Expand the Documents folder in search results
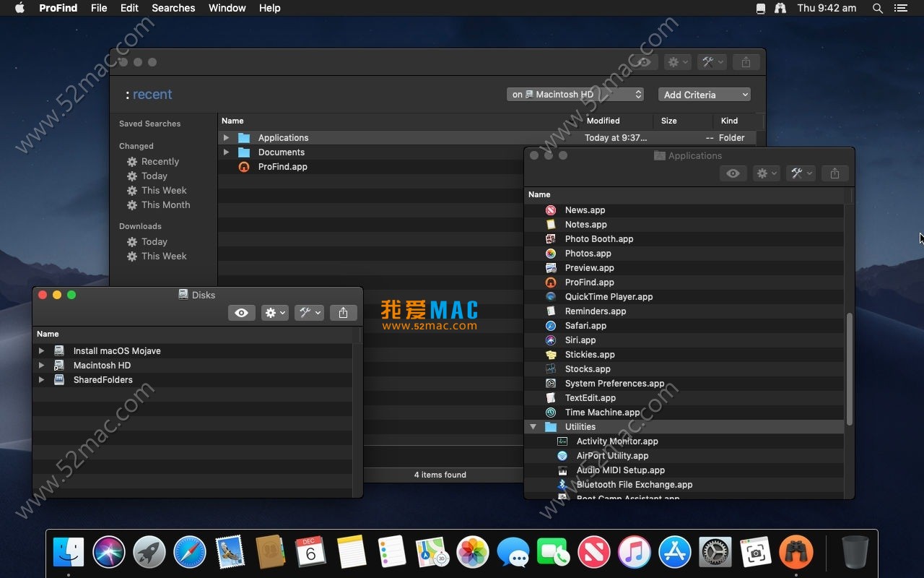This screenshot has height=578, width=924. pos(226,152)
